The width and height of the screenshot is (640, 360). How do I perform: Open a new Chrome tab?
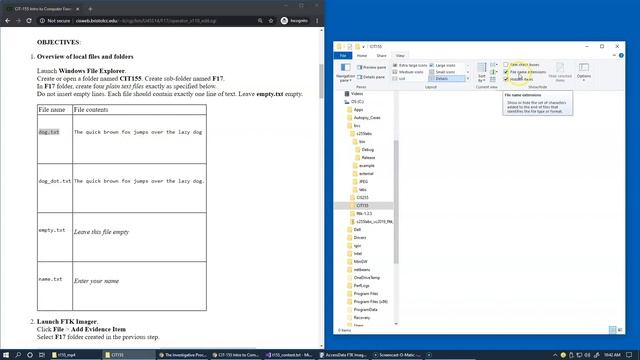(90, 8)
